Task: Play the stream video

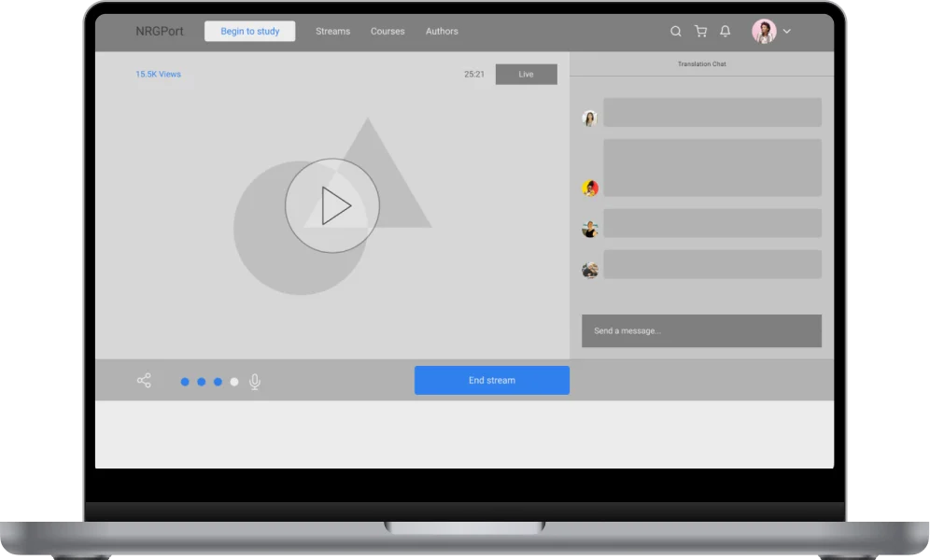Action: (332, 205)
